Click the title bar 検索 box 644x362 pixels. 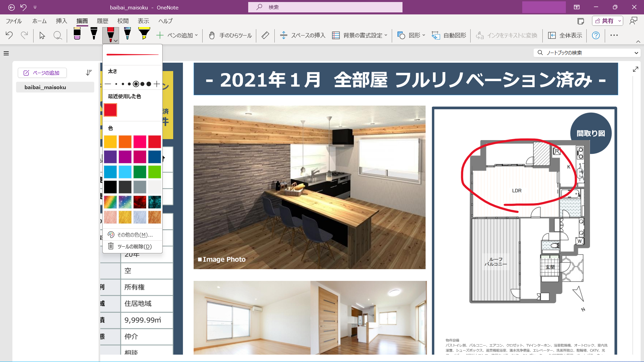[x=325, y=7]
